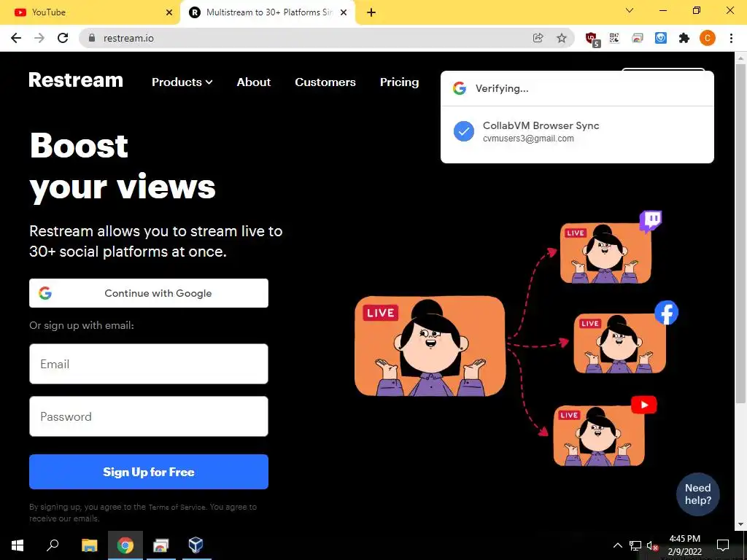This screenshot has width=747, height=560.
Task: Open Chrome's three-dot menu
Action: coord(731,38)
